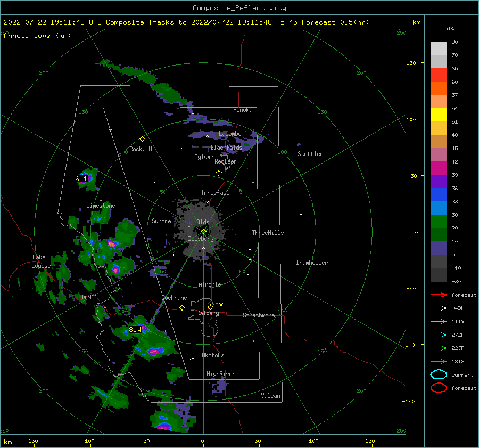Click the Cochrane town label
479x448 pixels.
pos(174,298)
